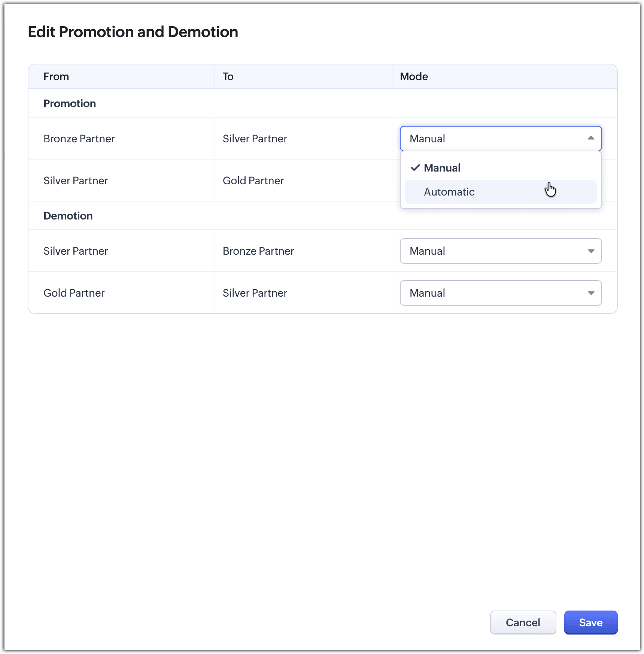Save the promotion and demotion settings
Image resolution: width=644 pixels, height=654 pixels.
point(590,622)
